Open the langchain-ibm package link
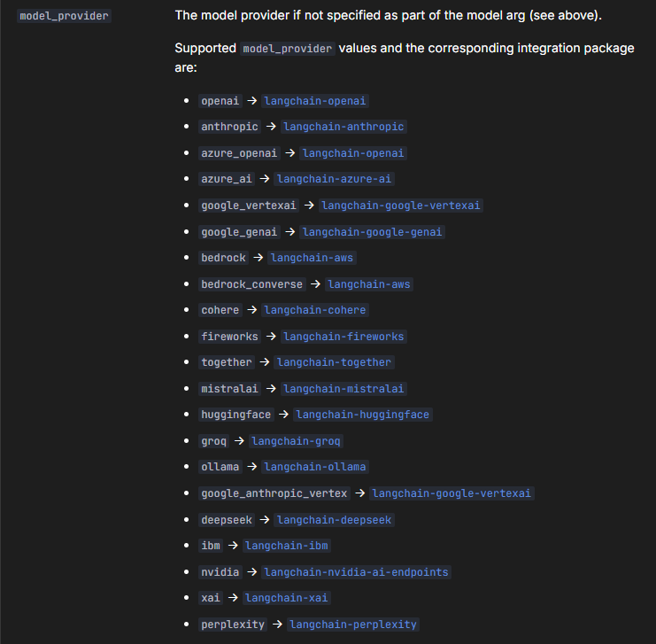Image resolution: width=656 pixels, height=644 pixels. 287,546
